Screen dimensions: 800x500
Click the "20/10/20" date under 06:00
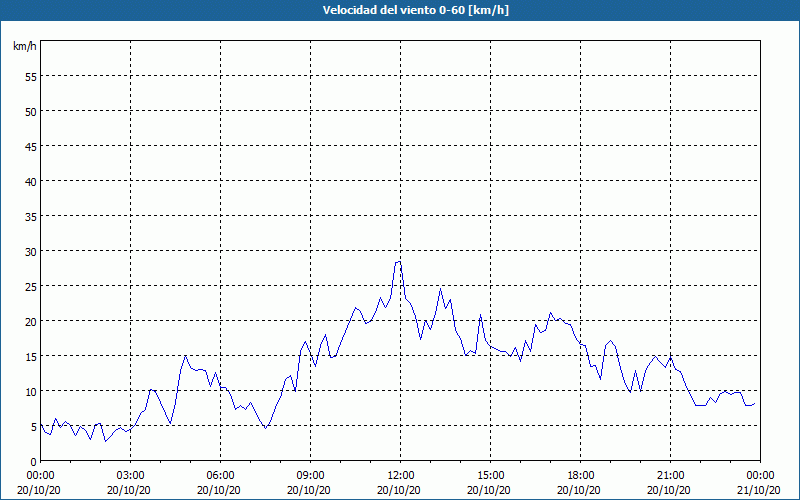point(219,490)
